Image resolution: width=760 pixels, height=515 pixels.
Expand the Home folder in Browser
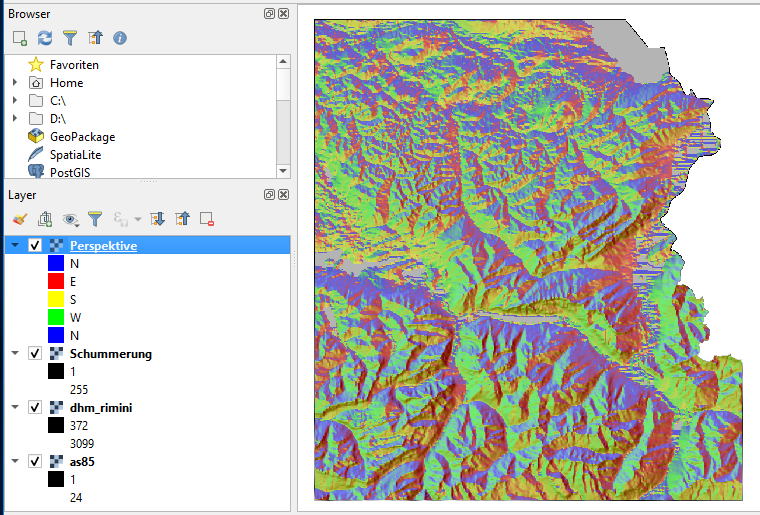[15, 83]
